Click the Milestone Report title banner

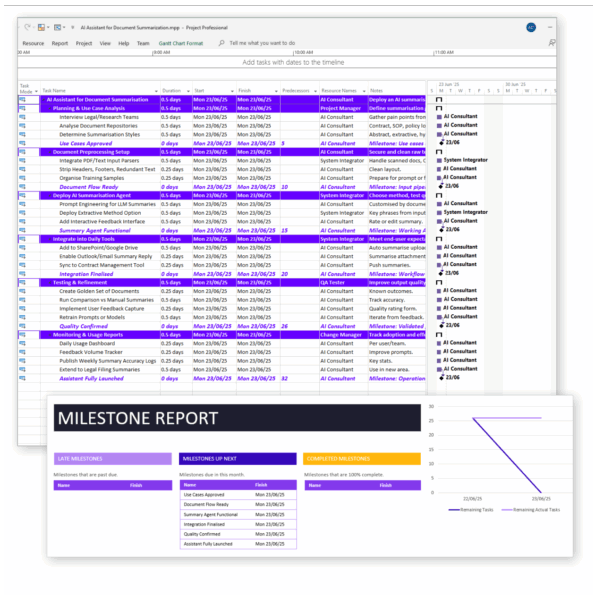tap(237, 418)
